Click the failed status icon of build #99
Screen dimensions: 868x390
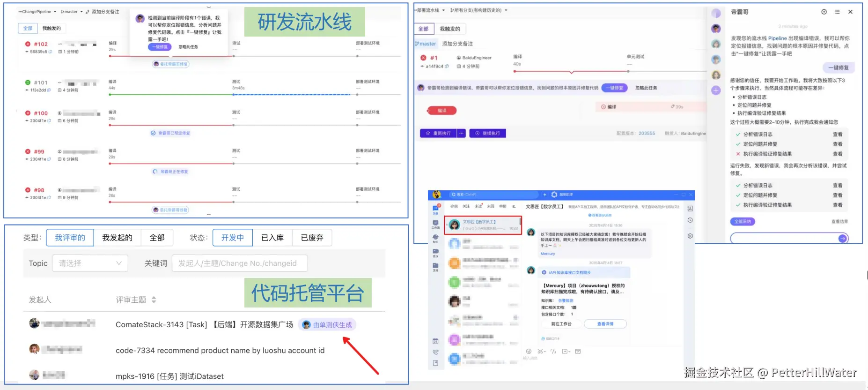tap(28, 151)
